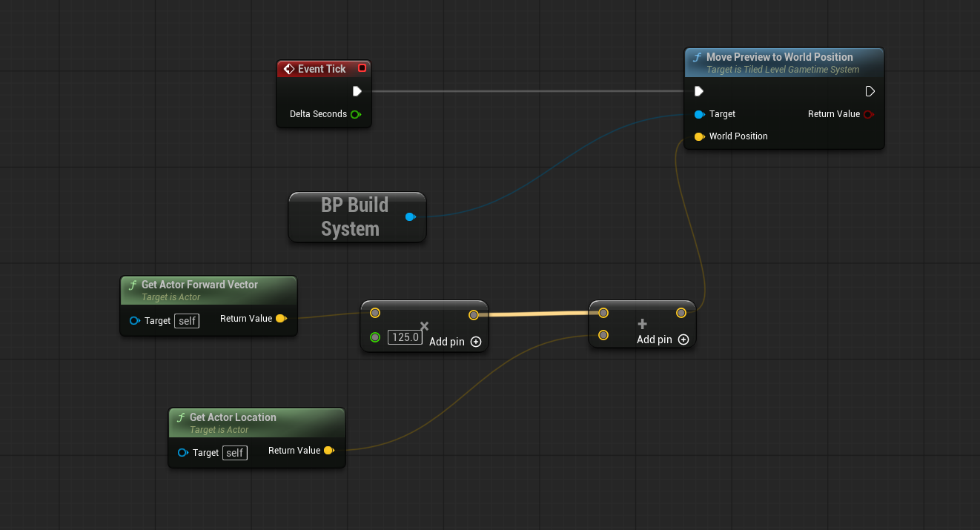
Task: Click Move Preview execution output pin
Action: [870, 91]
